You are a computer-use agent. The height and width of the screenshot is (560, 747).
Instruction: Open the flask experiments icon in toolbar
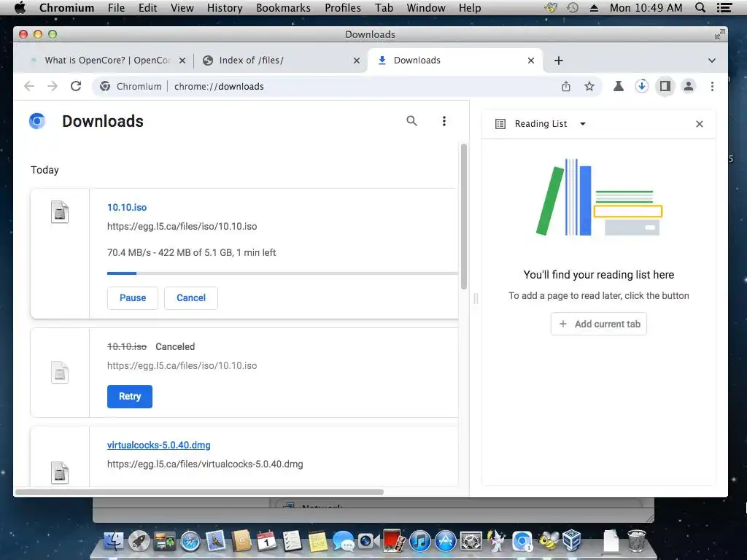coord(619,86)
